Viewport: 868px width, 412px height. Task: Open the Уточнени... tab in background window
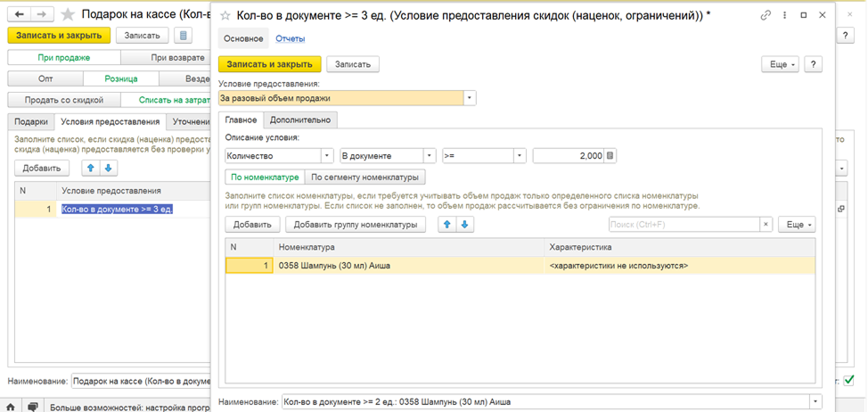pos(189,122)
